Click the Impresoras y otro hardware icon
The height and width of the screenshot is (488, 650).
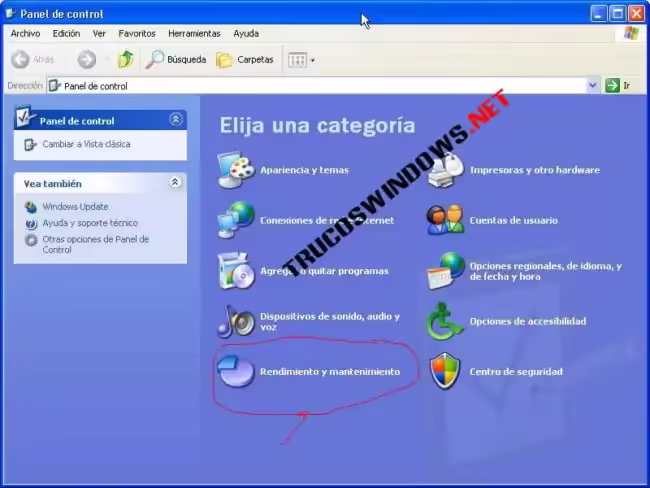[x=446, y=170]
